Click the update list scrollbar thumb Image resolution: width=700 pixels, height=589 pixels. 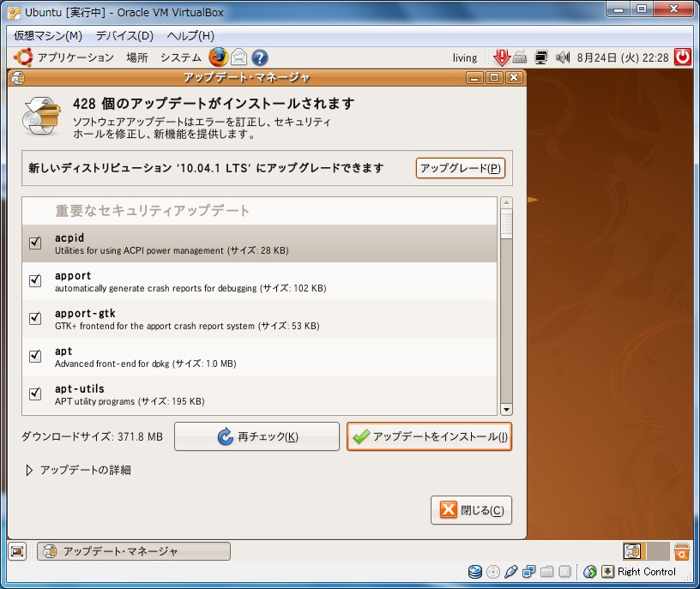point(506,224)
